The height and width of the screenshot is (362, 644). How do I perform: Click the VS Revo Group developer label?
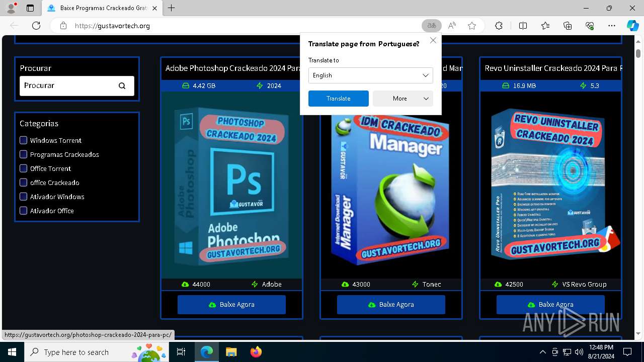[x=585, y=285]
